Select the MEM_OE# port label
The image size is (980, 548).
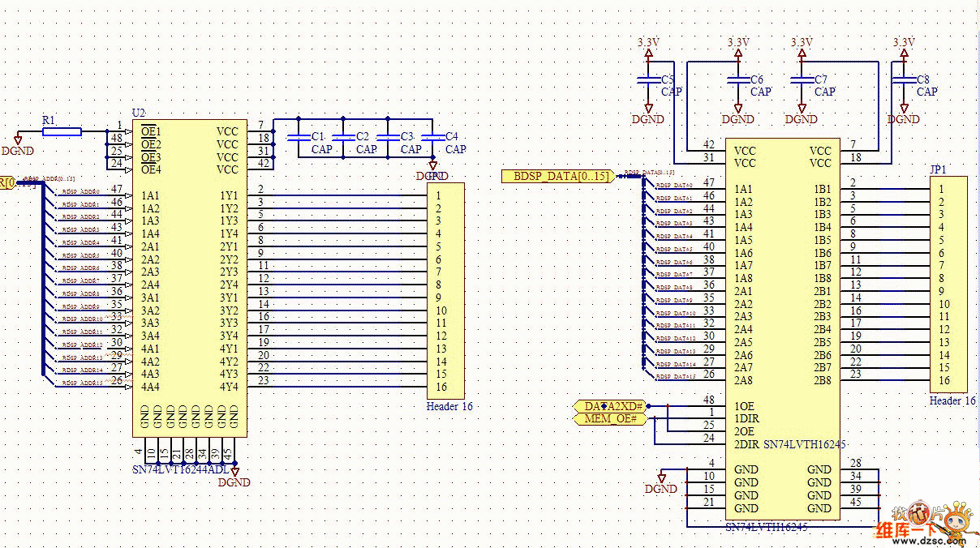pos(611,419)
